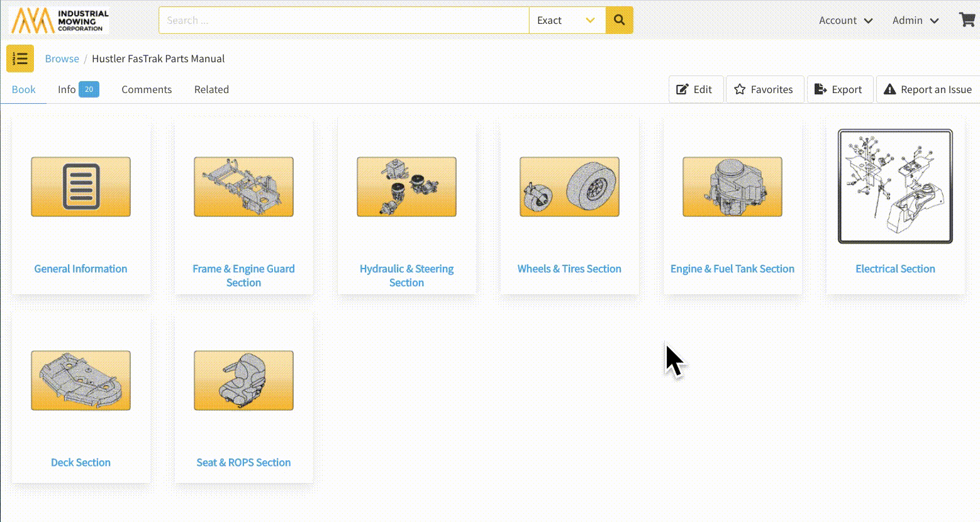Open the Electrical Section diagram thumbnail
Image resolution: width=980 pixels, height=522 pixels.
coord(895,186)
